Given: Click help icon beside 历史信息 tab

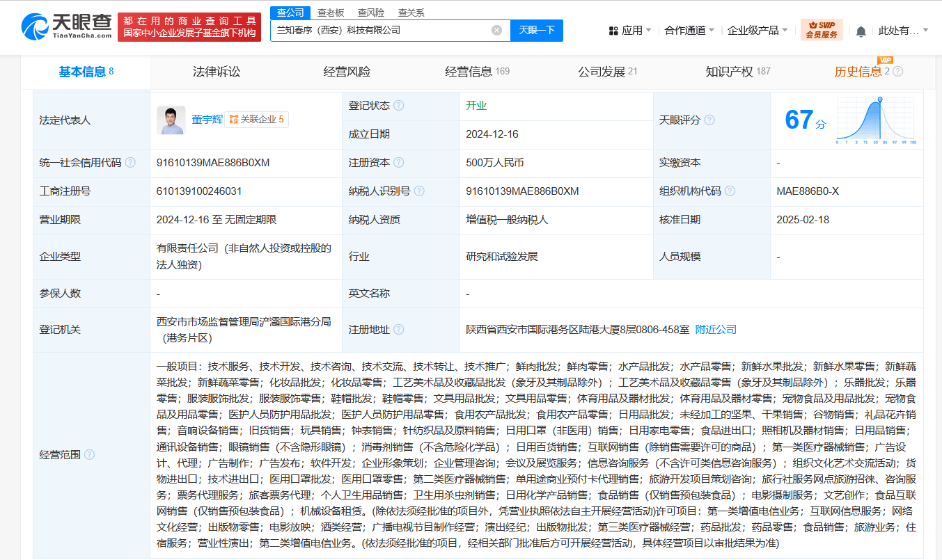Looking at the screenshot, I should pos(898,72).
